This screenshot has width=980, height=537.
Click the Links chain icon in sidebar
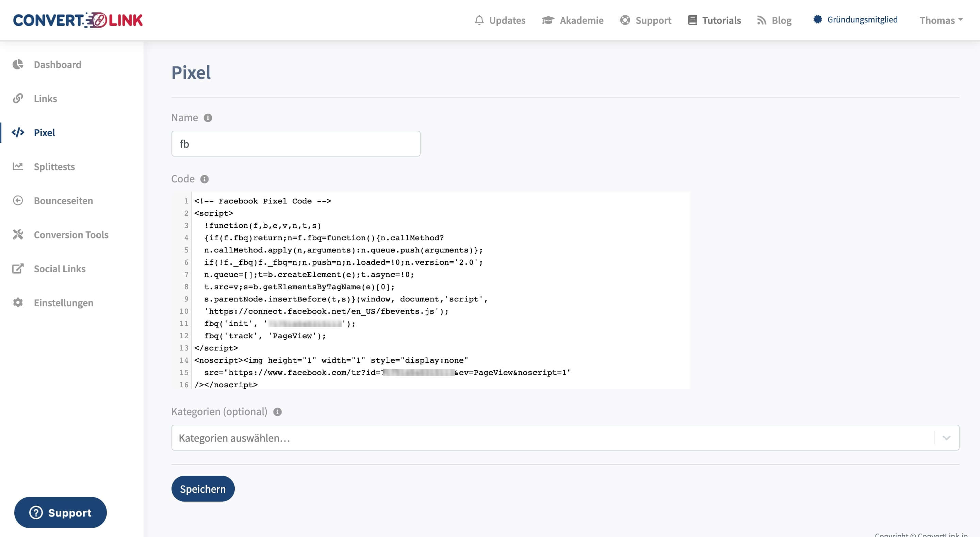tap(18, 99)
